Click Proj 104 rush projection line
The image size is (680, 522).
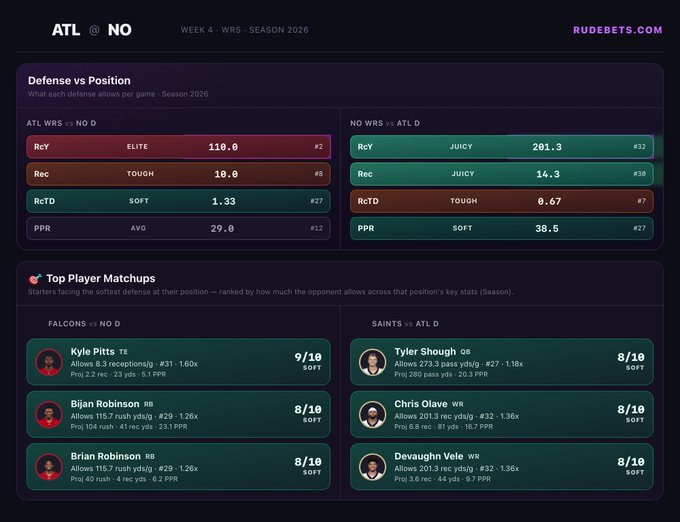pyautogui.click(x=129, y=427)
